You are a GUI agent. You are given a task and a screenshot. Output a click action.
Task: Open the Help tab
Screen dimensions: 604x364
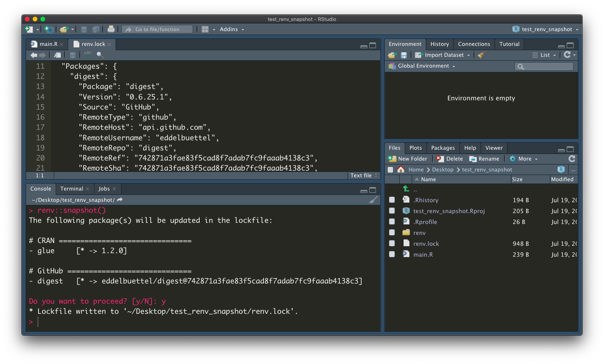coord(470,148)
